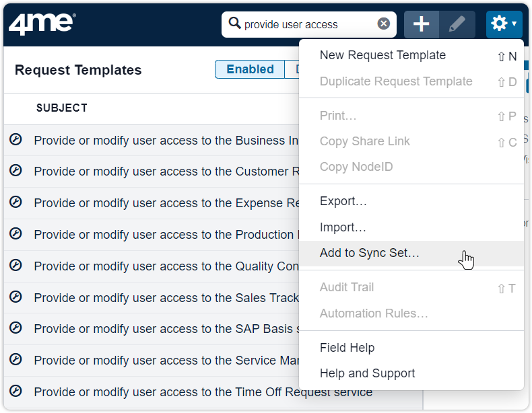Click the template icon of Expense Re… row
Image resolution: width=532 pixels, height=413 pixels.
click(15, 202)
